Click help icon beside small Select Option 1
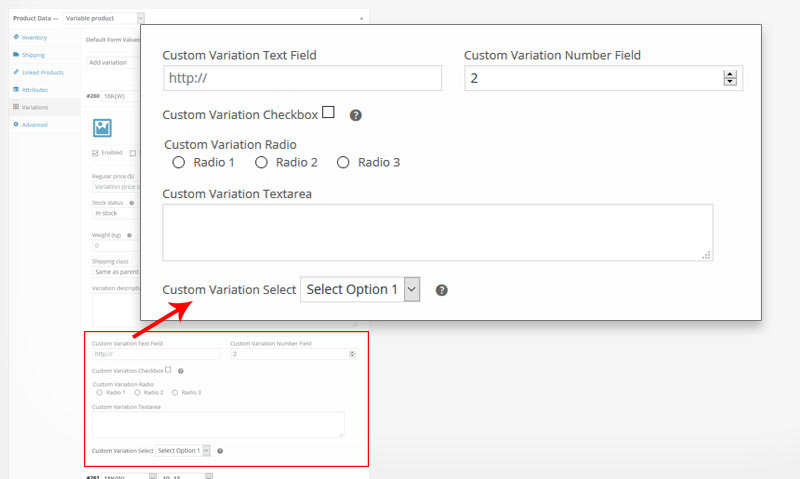 [x=220, y=451]
